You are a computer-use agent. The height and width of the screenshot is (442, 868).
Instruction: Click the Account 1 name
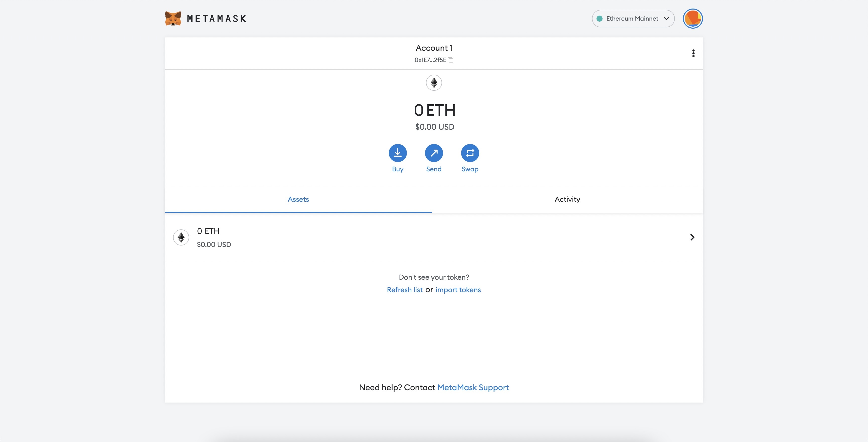(x=434, y=48)
